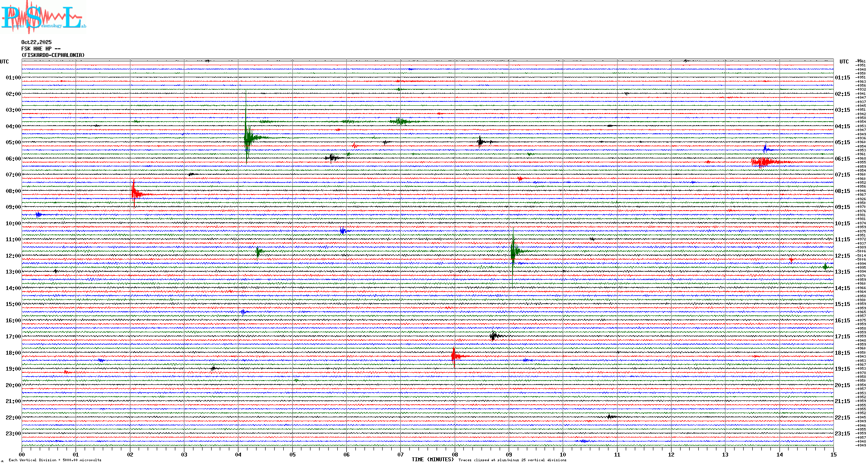The image size is (868, 466).
Task: Click the green seismic spike near 11:45
Action: click(x=513, y=251)
